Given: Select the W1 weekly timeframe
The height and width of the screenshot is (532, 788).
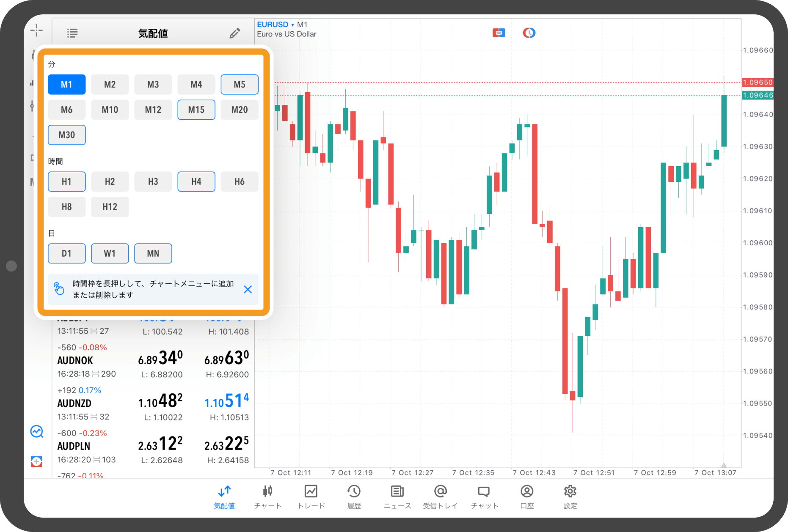Looking at the screenshot, I should tap(110, 253).
